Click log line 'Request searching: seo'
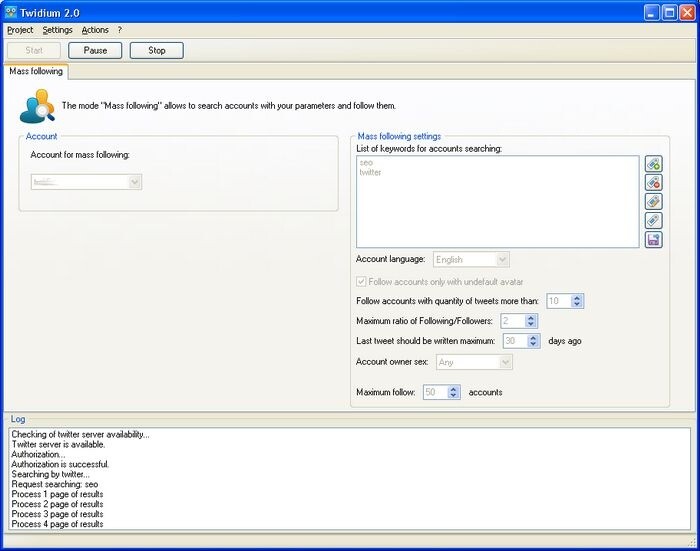Image resolution: width=700 pixels, height=551 pixels. pos(54,484)
